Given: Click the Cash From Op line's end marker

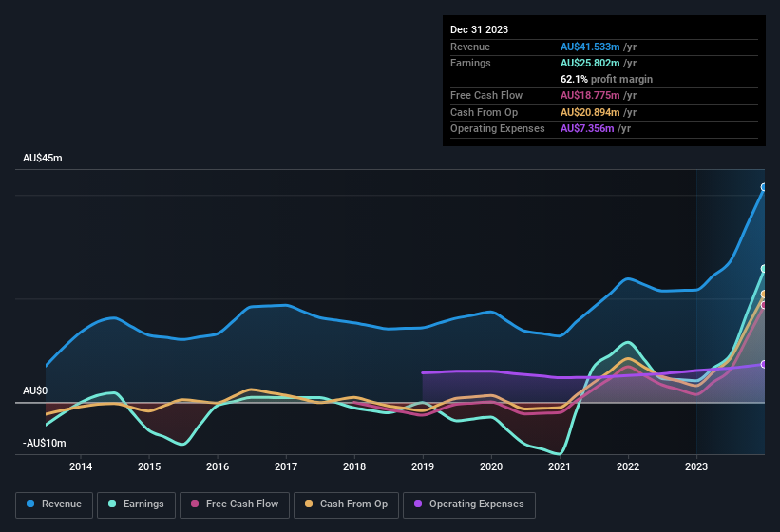Looking at the screenshot, I should point(764,294).
